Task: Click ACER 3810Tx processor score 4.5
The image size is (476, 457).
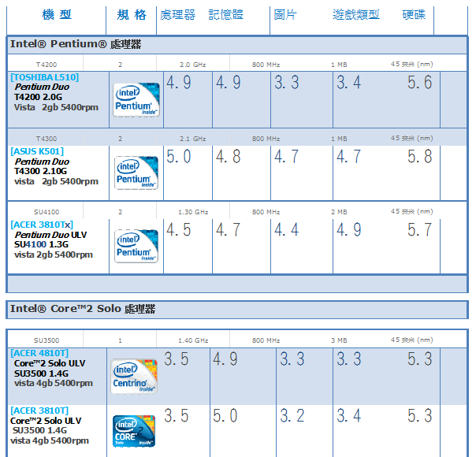Action: click(178, 229)
